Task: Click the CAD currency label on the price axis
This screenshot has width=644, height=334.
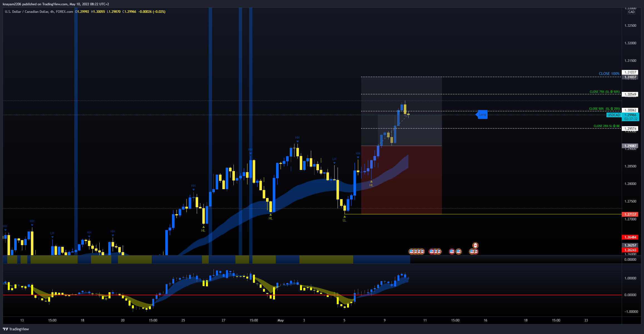Action: (x=631, y=12)
